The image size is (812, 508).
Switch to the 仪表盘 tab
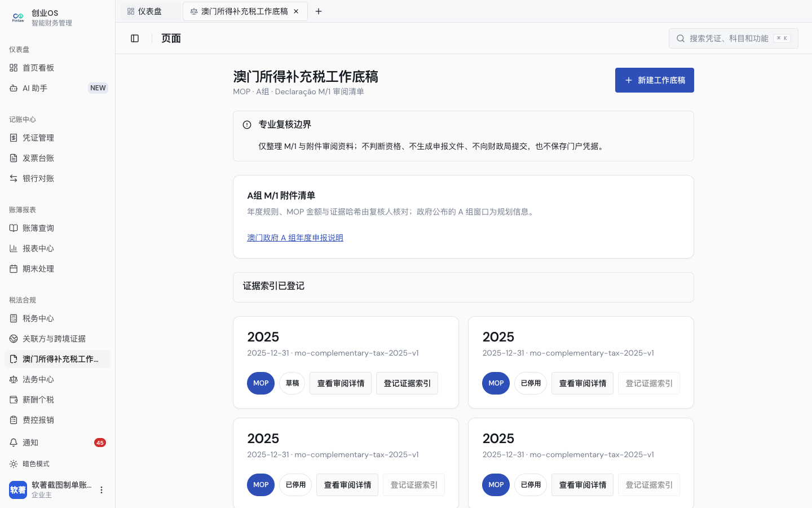click(150, 11)
